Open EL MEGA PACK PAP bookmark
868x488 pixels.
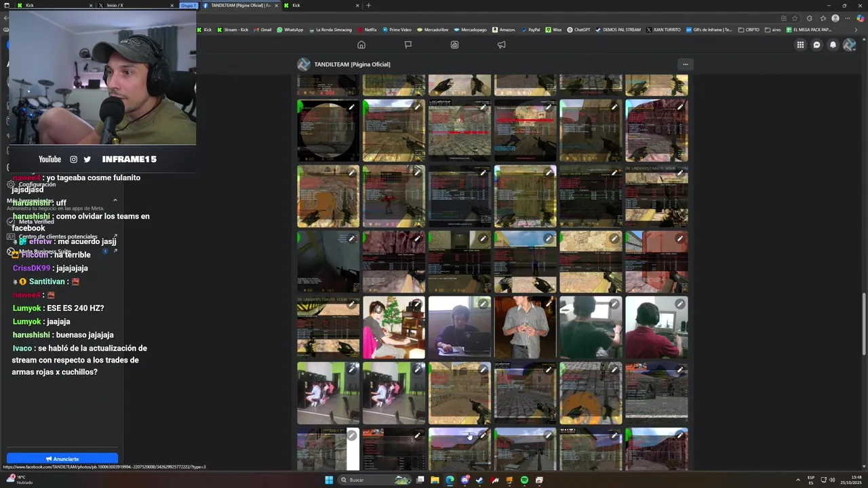808,30
